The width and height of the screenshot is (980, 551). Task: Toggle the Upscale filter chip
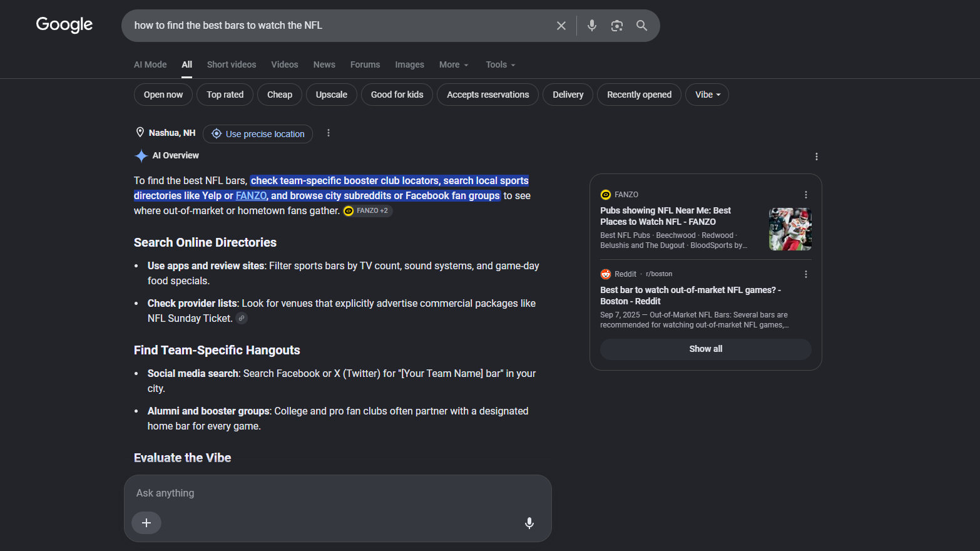(332, 95)
